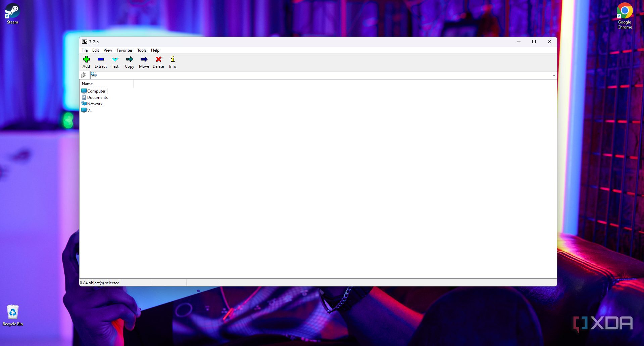Open the Help menu
The width and height of the screenshot is (644, 346).
tap(155, 50)
